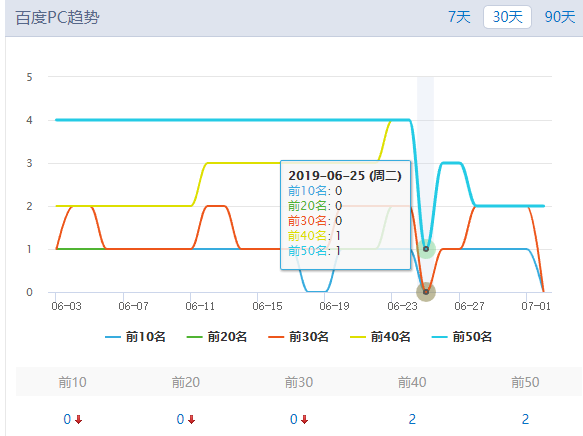Image resolution: width=583 pixels, height=436 pixels.
Task: Click the 前50 value 2 link
Action: tap(525, 419)
